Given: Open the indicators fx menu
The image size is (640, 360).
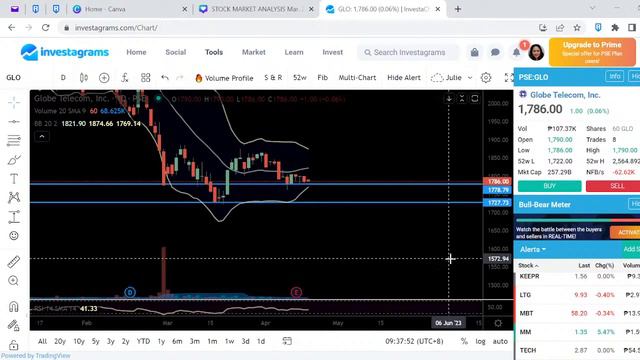Looking at the screenshot, I should click(125, 78).
